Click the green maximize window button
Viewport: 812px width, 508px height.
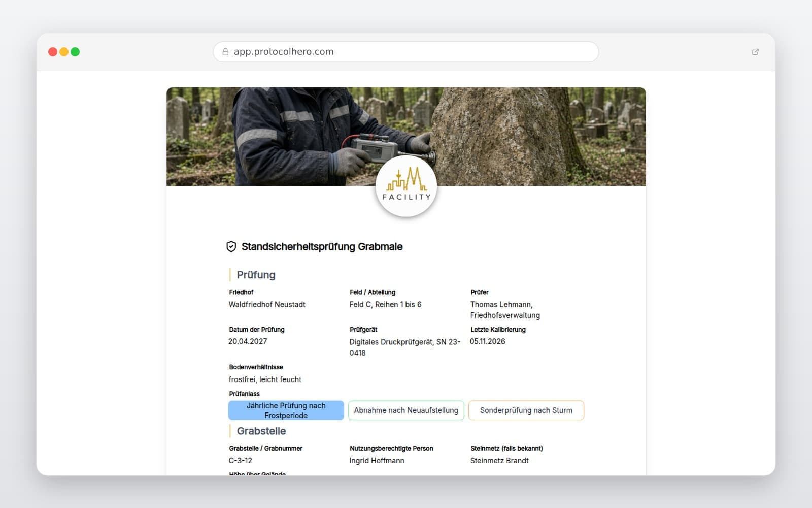pyautogui.click(x=75, y=52)
